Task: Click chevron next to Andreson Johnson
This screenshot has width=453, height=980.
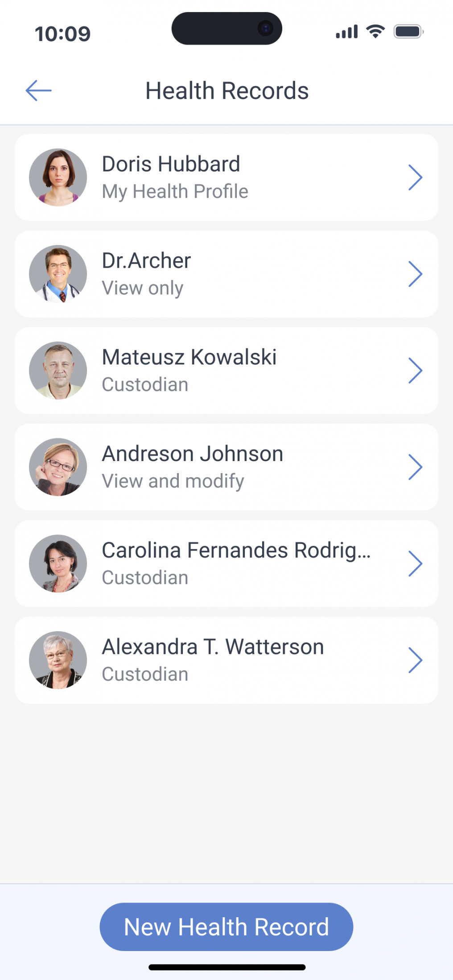Action: (415, 467)
